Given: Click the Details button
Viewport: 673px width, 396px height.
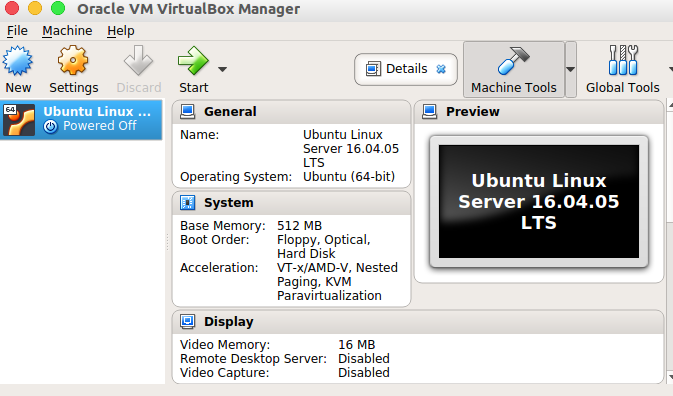Looking at the screenshot, I should click(406, 69).
